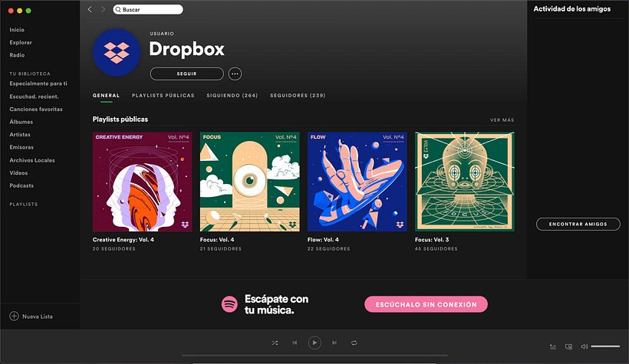The height and width of the screenshot is (364, 629).
Task: Open the three-dots more options button
Action: 235,74
